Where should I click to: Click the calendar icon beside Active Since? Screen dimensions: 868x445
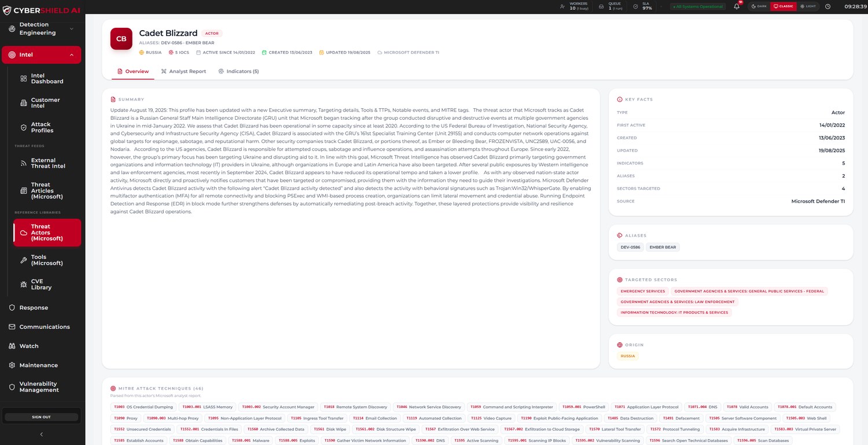tap(198, 52)
